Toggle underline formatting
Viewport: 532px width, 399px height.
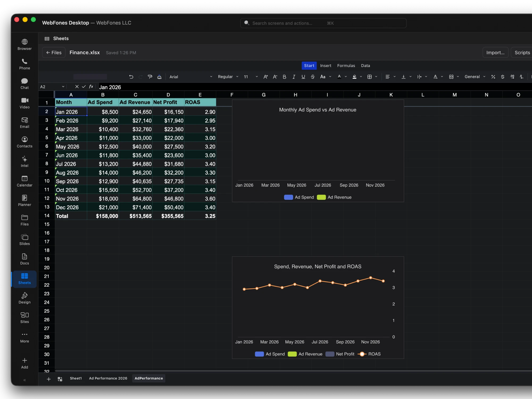click(303, 77)
